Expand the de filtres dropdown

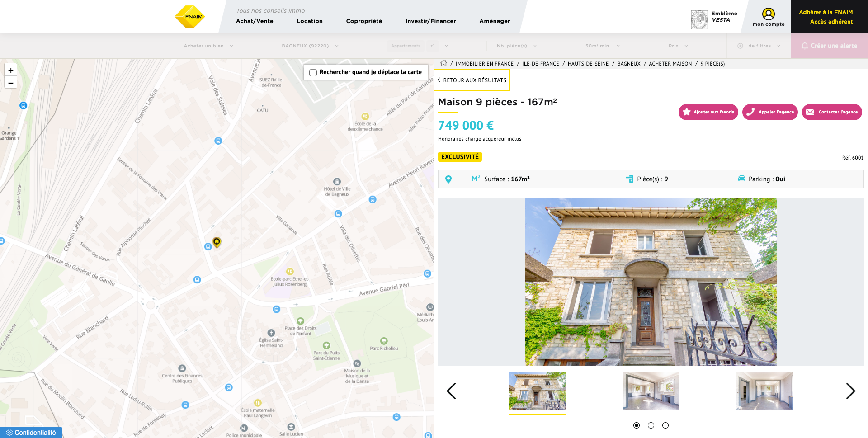tap(759, 46)
